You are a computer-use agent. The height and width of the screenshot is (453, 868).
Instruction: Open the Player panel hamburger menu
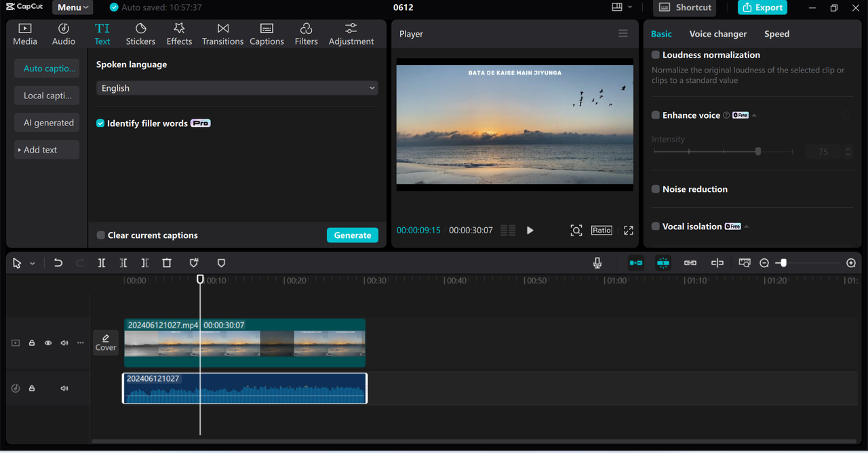(623, 33)
